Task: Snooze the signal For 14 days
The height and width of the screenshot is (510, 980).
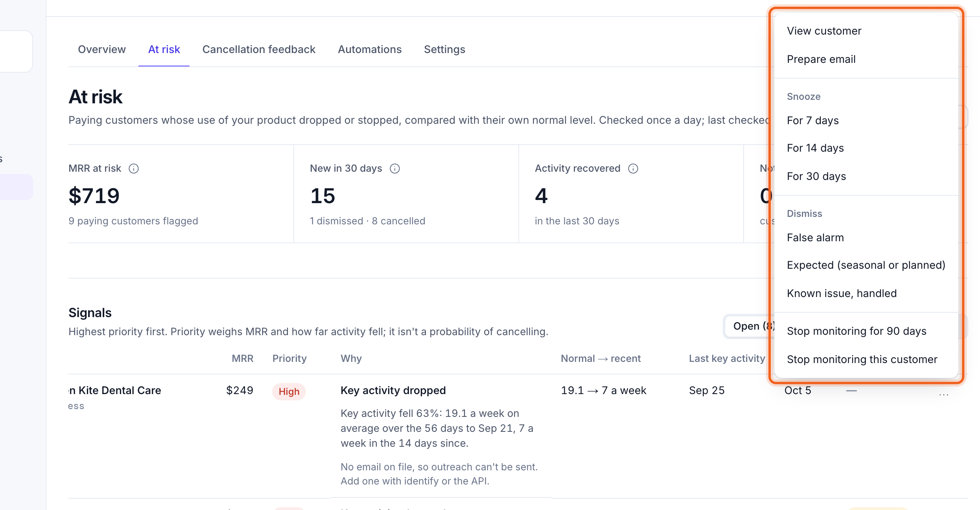Action: [866, 148]
